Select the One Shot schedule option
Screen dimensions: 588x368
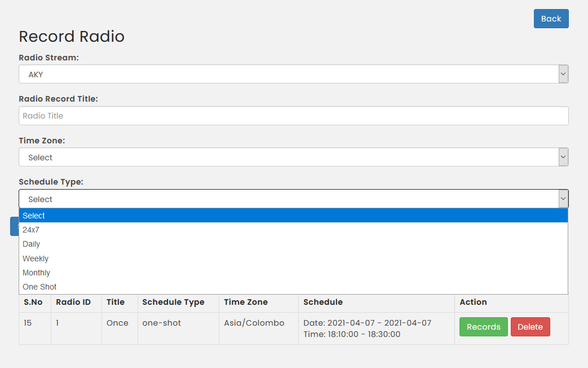pos(293,287)
